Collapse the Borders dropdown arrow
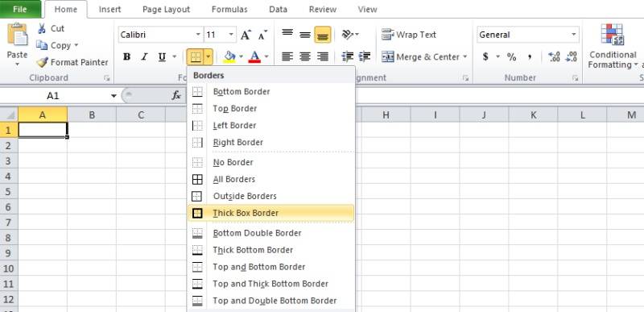 pyautogui.click(x=208, y=57)
